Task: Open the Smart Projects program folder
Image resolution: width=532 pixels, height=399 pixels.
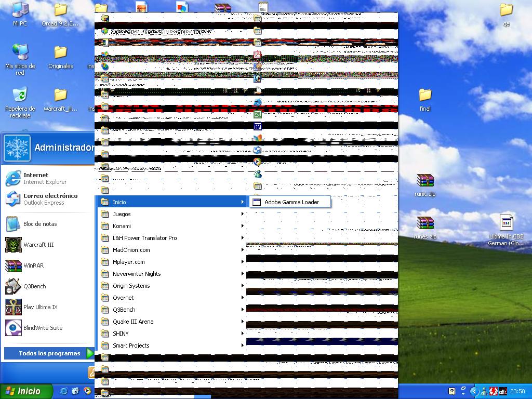Action: pyautogui.click(x=172, y=345)
